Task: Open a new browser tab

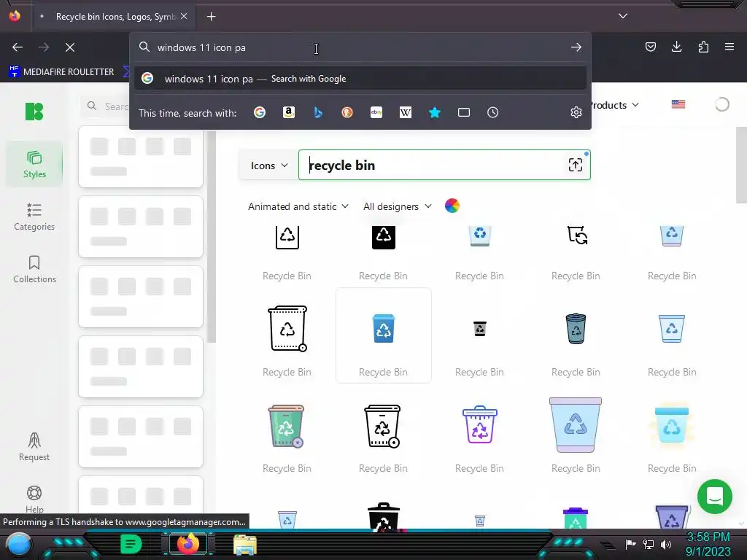Action: [x=211, y=17]
